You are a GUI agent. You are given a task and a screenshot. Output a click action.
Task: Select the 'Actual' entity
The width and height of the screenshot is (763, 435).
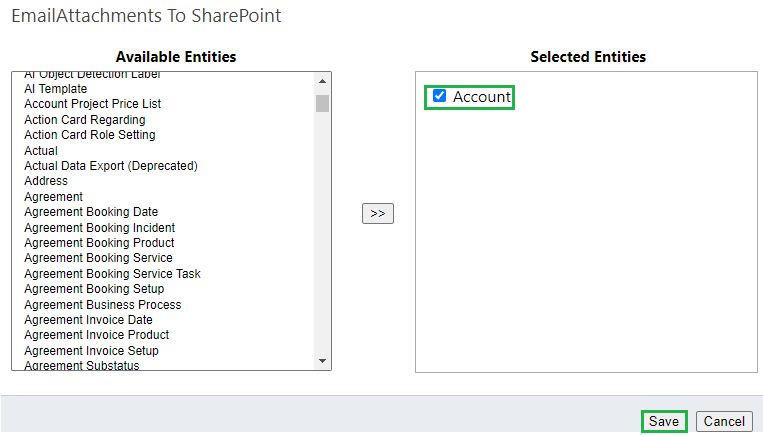[x=41, y=151]
